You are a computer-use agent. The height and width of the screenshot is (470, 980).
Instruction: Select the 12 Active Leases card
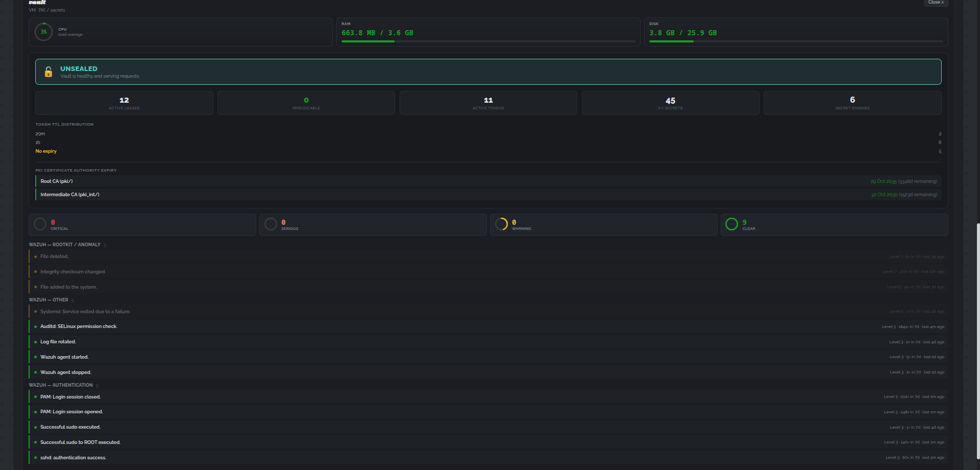pyautogui.click(x=124, y=103)
